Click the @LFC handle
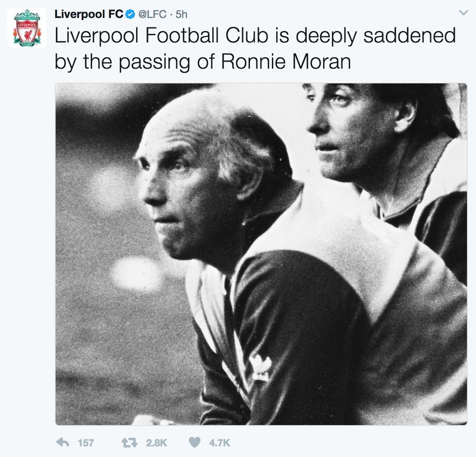Viewport: 476px width, 457px height. [152, 14]
